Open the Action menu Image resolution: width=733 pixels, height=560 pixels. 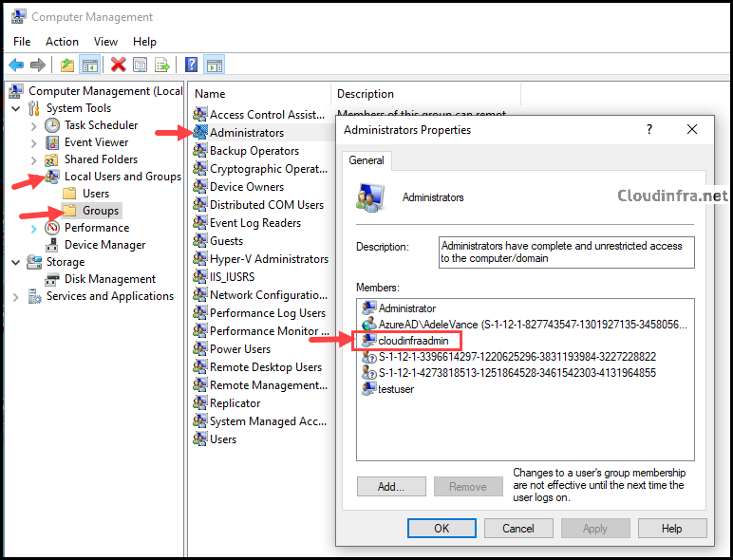(62, 42)
